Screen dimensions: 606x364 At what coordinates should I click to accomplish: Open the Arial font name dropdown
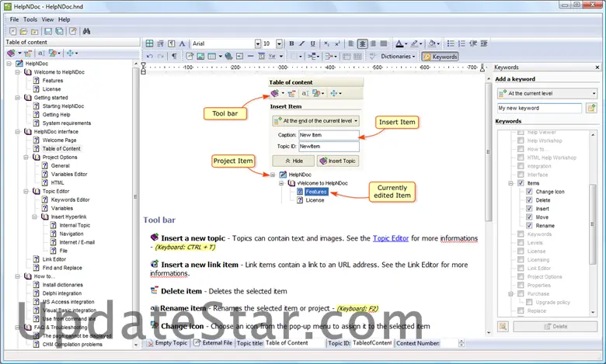[258, 43]
